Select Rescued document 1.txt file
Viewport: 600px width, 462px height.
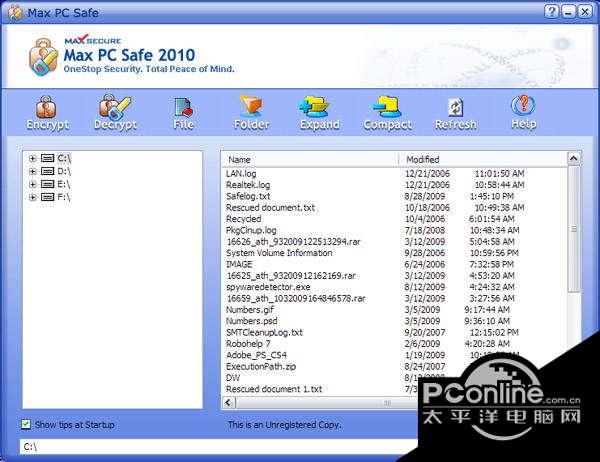pos(274,389)
